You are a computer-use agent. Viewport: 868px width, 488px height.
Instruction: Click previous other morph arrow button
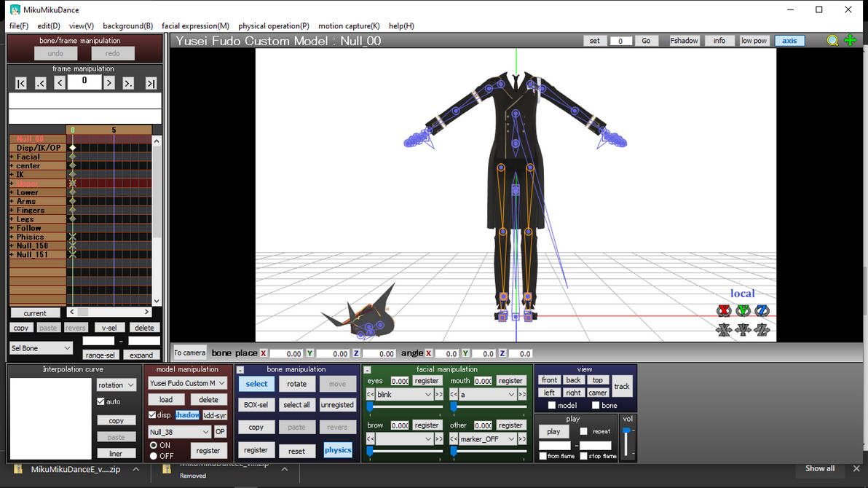(x=454, y=438)
